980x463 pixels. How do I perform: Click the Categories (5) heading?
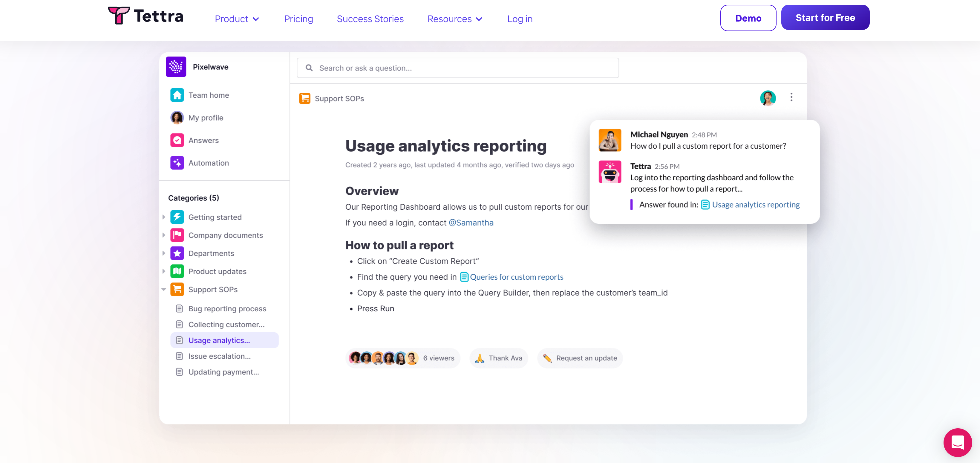[193, 198]
